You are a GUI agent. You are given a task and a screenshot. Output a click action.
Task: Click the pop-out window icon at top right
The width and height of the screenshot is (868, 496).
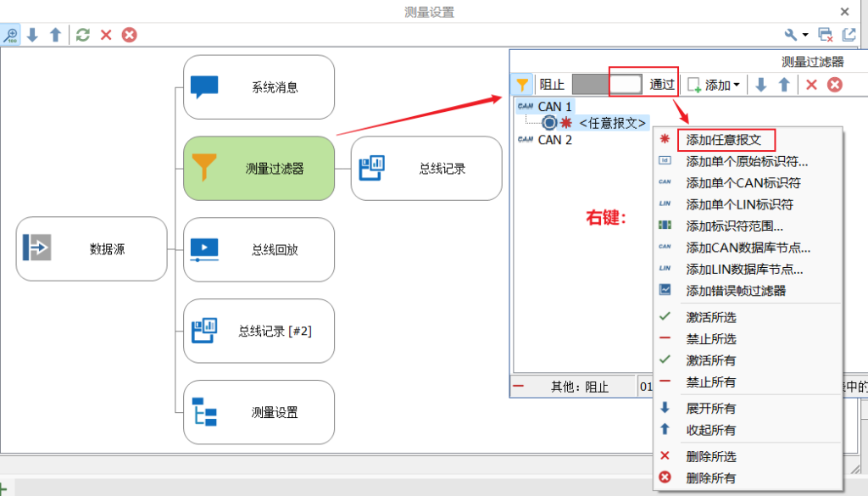coord(849,35)
